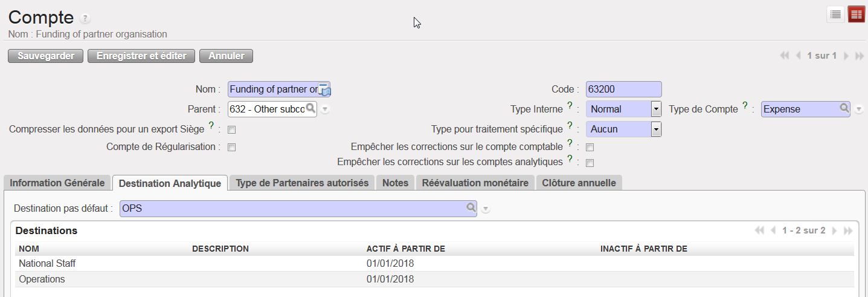Go to last page of Destinations list

pos(848,230)
